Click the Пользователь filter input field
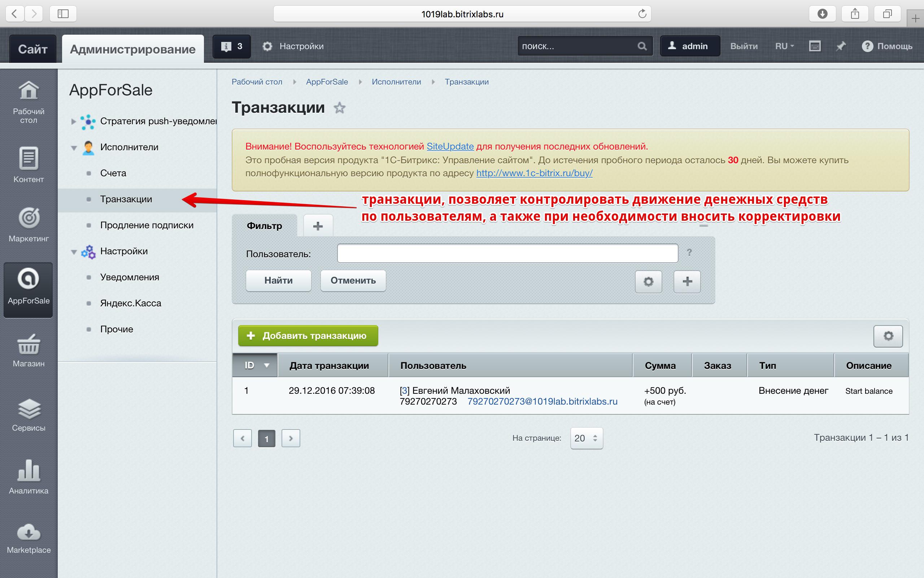Screen dimensions: 924x578 point(507,253)
